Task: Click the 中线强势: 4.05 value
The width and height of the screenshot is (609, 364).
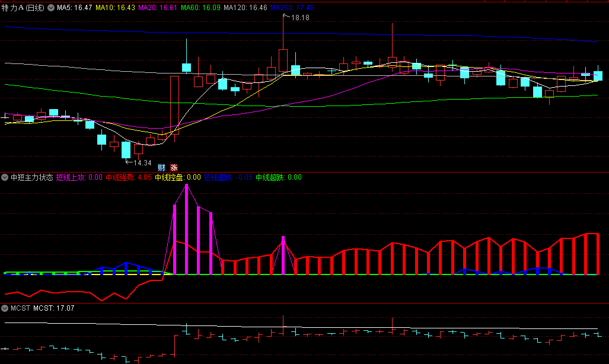Action: pos(129,177)
